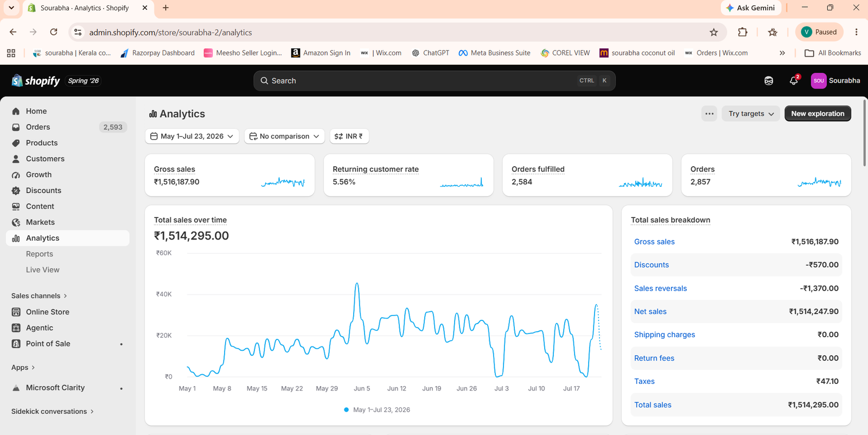Image resolution: width=868 pixels, height=435 pixels.
Task: Select Analytics in the sidebar
Action: [68, 238]
